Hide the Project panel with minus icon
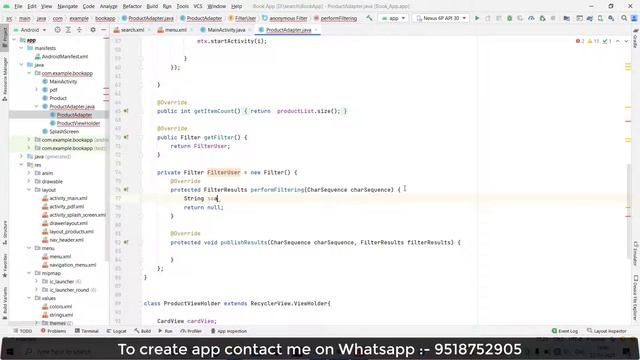Image resolution: width=640 pixels, height=360 pixels. [x=104, y=30]
